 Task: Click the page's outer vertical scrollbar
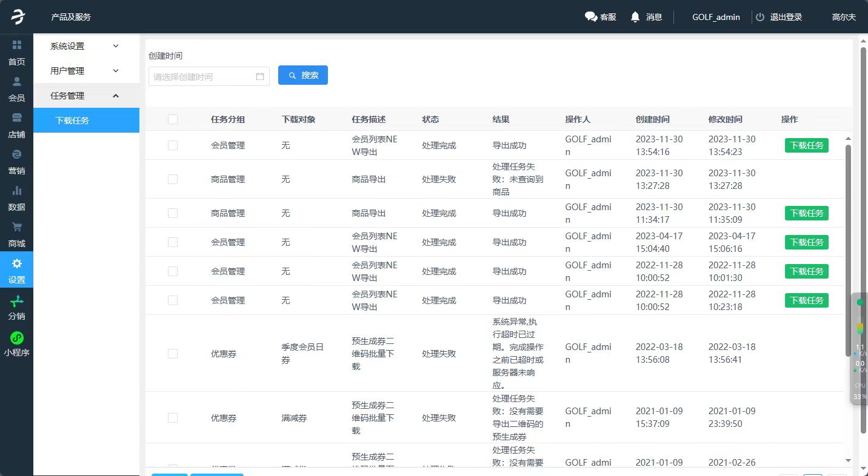[863, 239]
